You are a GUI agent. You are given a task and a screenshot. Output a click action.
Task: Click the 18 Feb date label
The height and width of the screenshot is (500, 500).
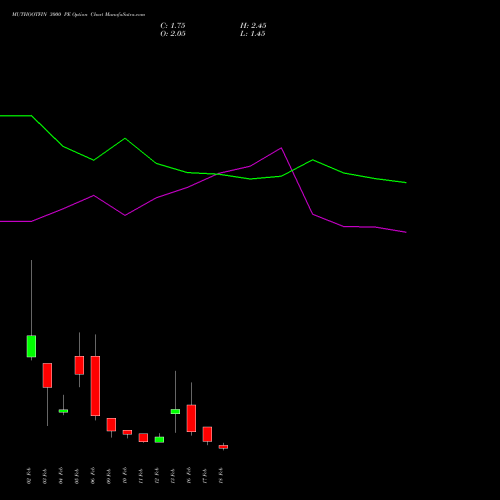(221, 476)
